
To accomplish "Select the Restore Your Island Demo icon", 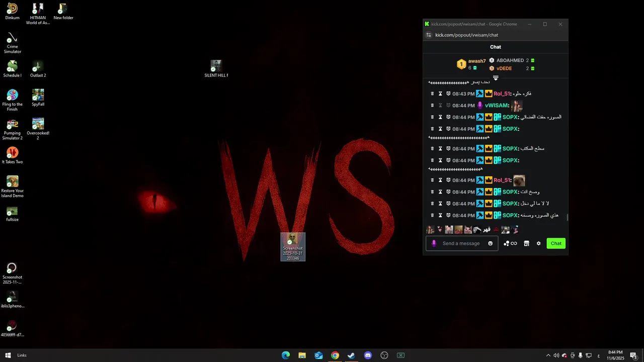I will coord(13,187).
